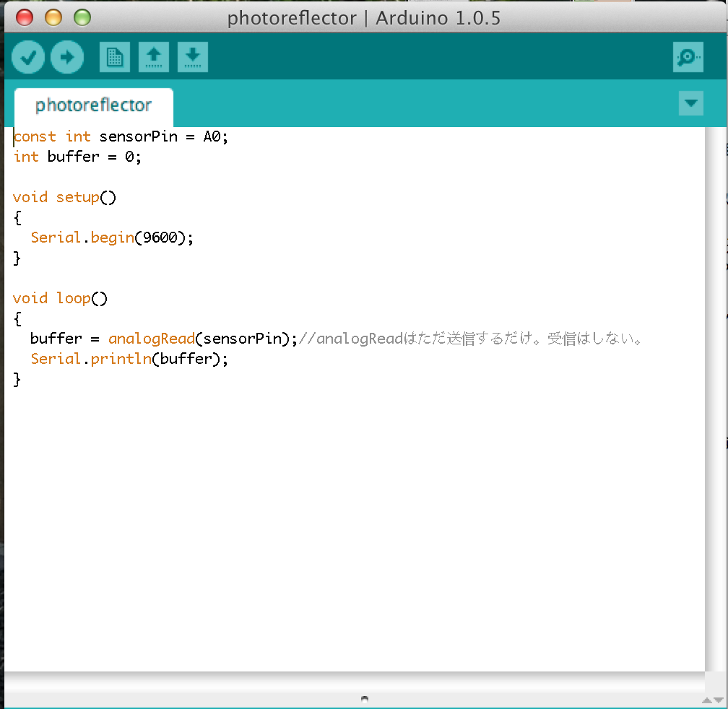Click the Serial.println(buffer) statement
Image resolution: width=728 pixels, height=709 pixels.
tap(129, 359)
